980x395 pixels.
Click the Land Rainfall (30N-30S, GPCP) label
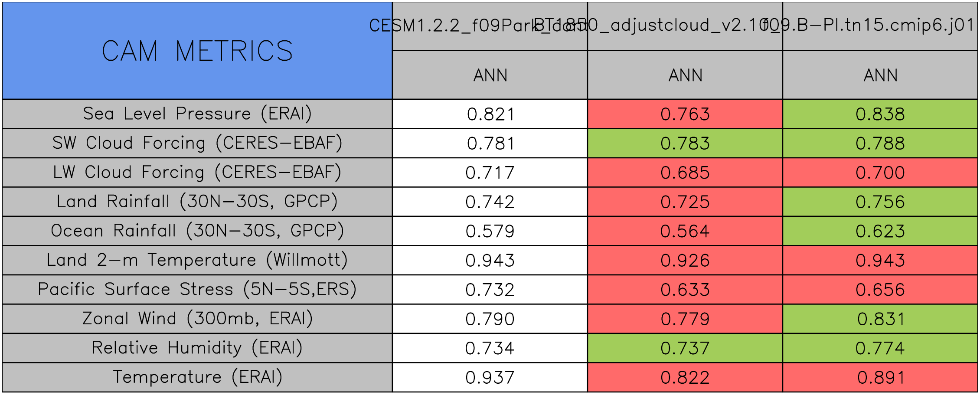coord(197,202)
